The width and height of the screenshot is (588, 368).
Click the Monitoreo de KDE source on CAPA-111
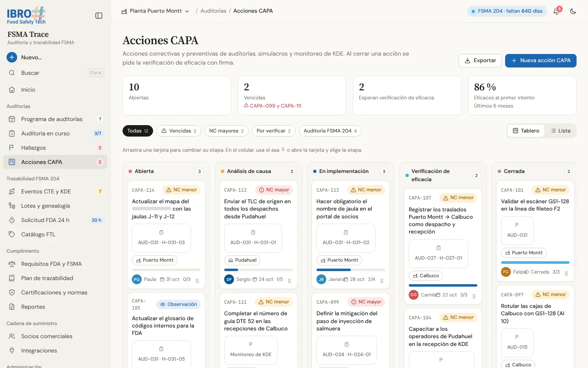coord(251,350)
